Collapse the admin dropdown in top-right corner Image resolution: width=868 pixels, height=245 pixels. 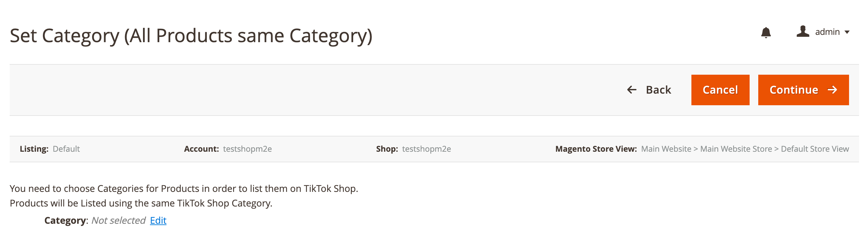pos(848,33)
